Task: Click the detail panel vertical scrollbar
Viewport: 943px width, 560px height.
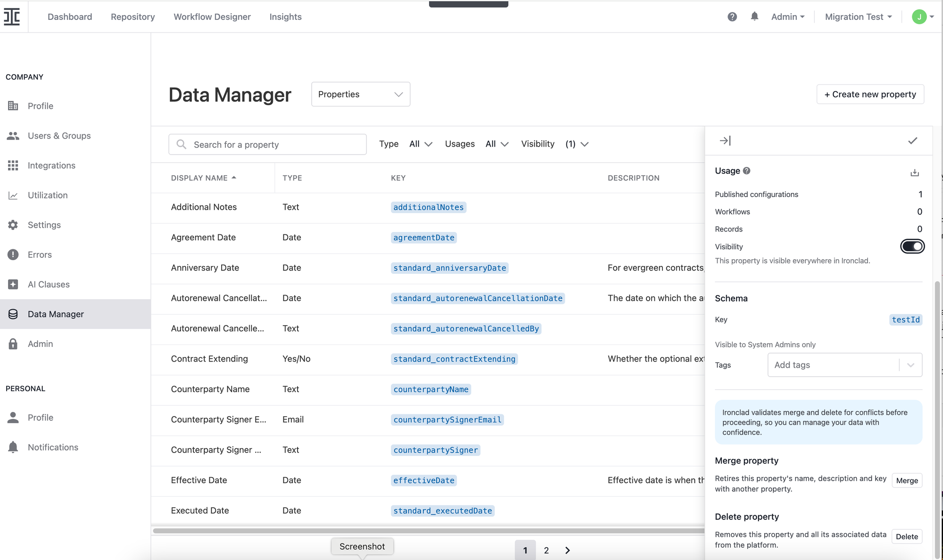Action: [x=938, y=420]
